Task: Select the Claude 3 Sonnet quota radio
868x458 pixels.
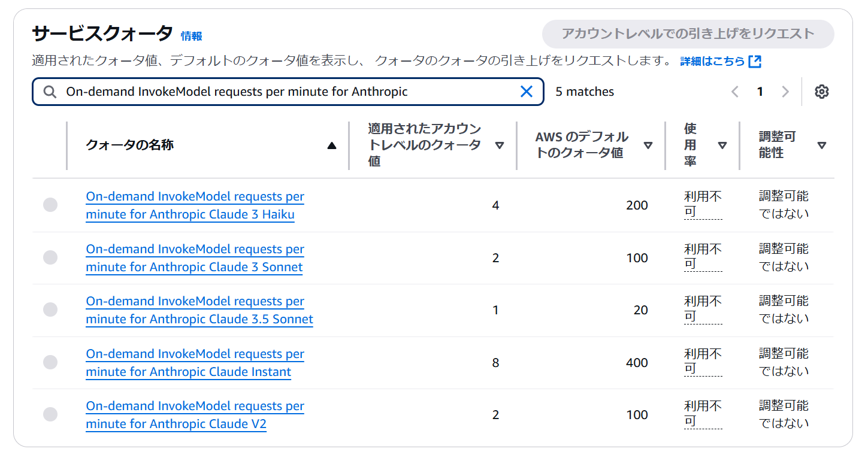Action: point(50,257)
